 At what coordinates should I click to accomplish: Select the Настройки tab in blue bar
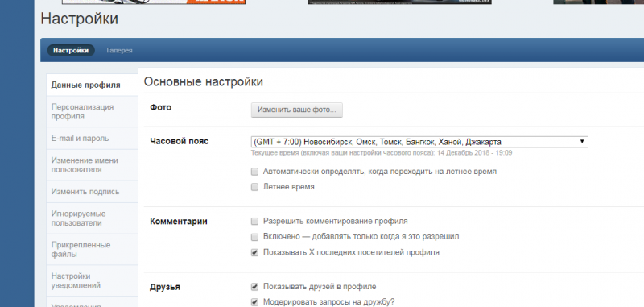(71, 50)
